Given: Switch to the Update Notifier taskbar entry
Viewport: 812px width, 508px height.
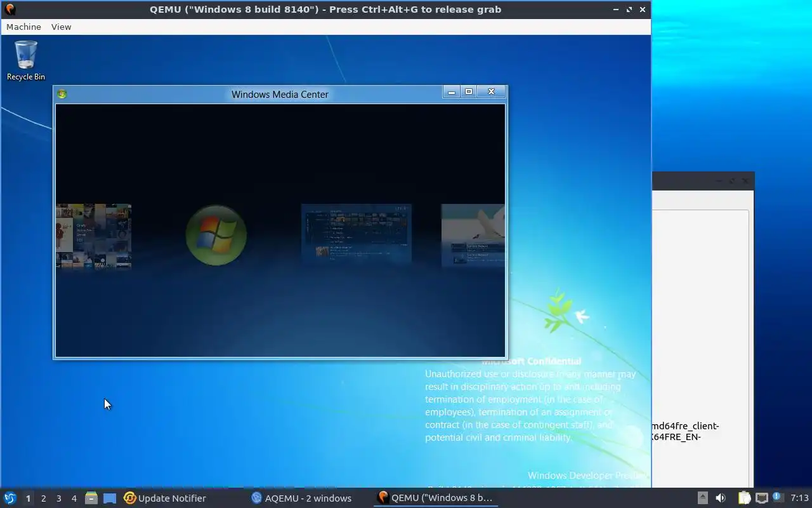Looking at the screenshot, I should point(165,498).
